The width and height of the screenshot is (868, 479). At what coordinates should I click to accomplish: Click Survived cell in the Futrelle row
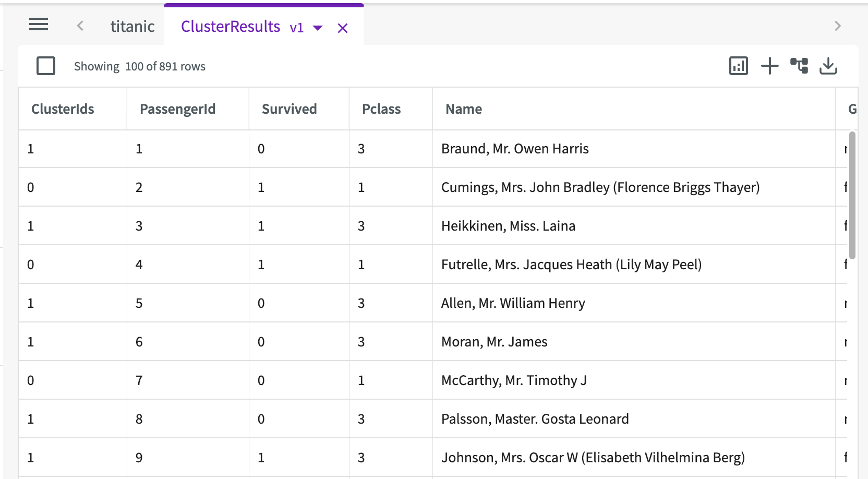(299, 265)
